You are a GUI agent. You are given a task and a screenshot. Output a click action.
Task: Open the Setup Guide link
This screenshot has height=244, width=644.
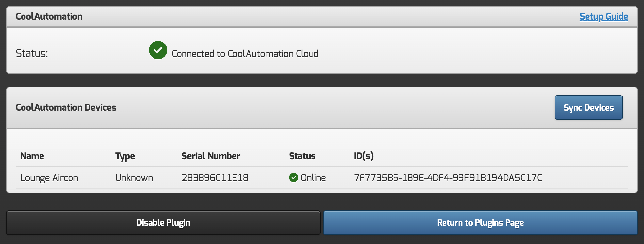point(604,16)
